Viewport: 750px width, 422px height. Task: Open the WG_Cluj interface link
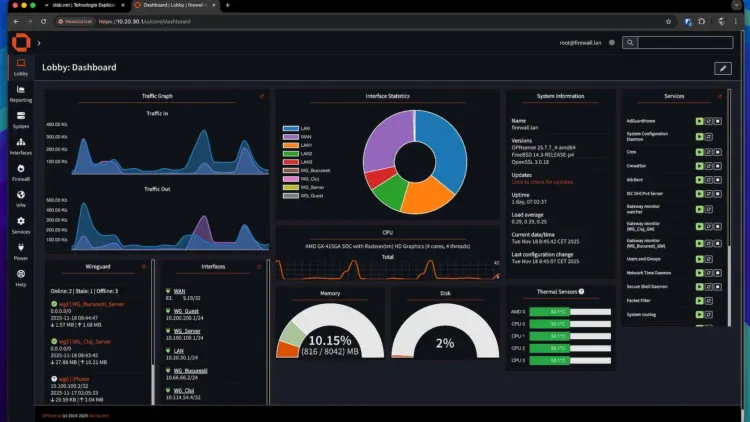[x=184, y=390]
